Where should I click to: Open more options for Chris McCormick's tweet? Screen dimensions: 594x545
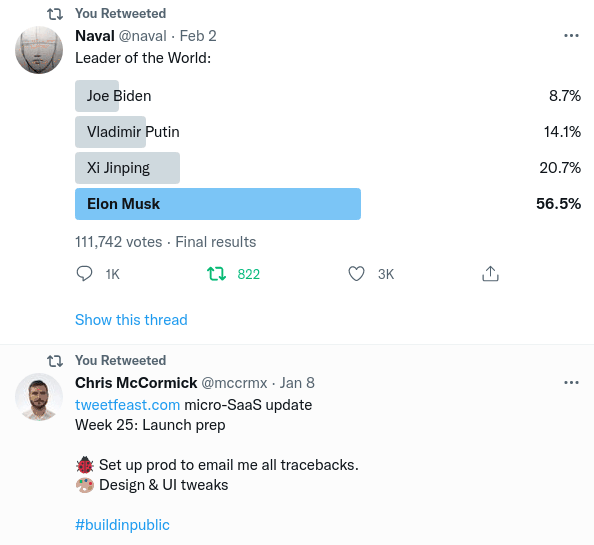[x=571, y=383]
